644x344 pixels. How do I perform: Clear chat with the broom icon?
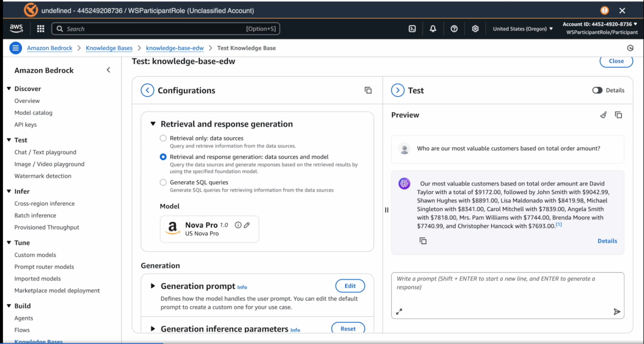[x=603, y=115]
